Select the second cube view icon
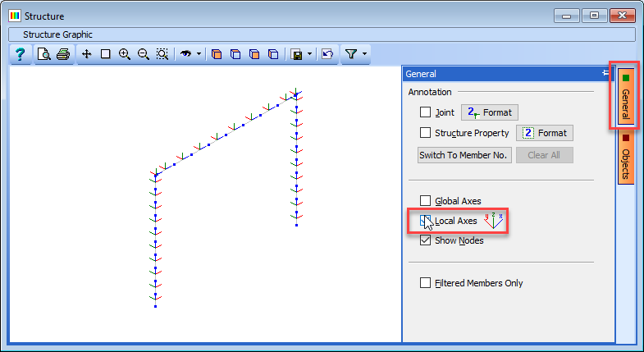 point(235,54)
